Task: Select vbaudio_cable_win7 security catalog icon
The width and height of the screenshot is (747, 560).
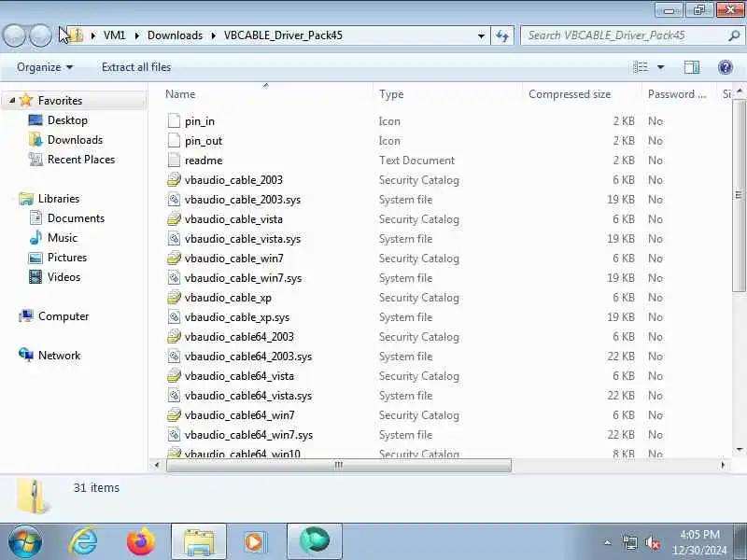Action: pos(174,259)
